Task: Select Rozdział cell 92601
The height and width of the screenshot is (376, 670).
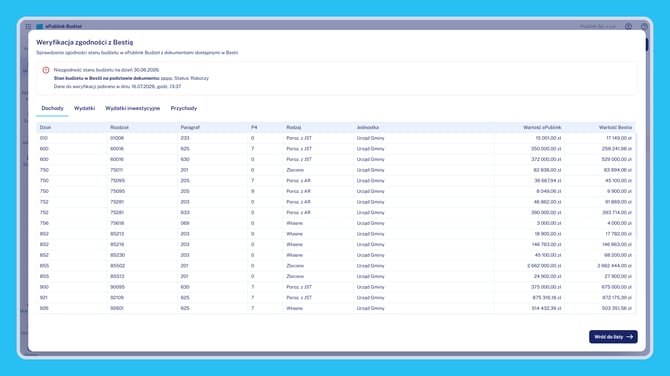Action: (117, 308)
